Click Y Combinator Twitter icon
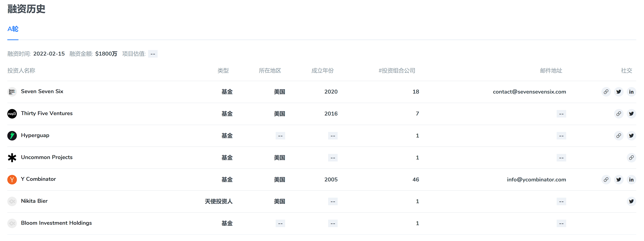 [619, 180]
